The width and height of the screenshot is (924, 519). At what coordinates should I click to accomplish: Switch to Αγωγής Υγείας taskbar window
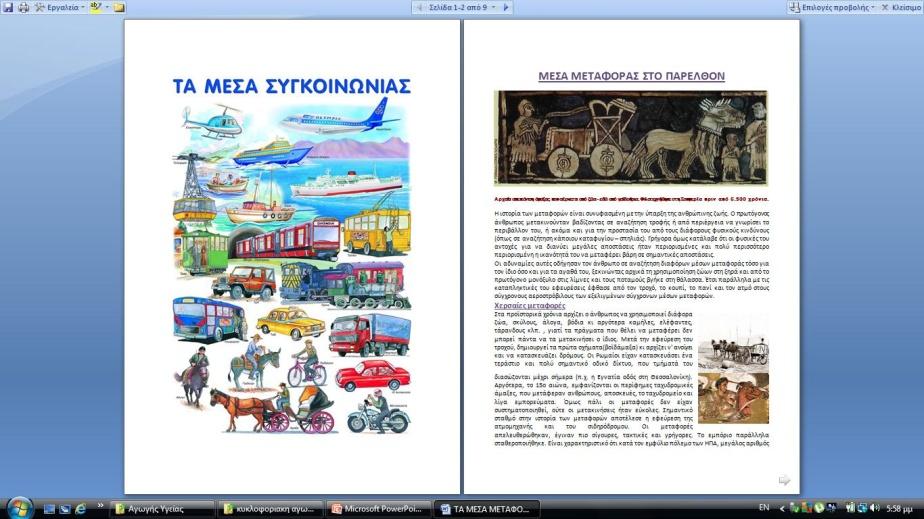(x=163, y=508)
